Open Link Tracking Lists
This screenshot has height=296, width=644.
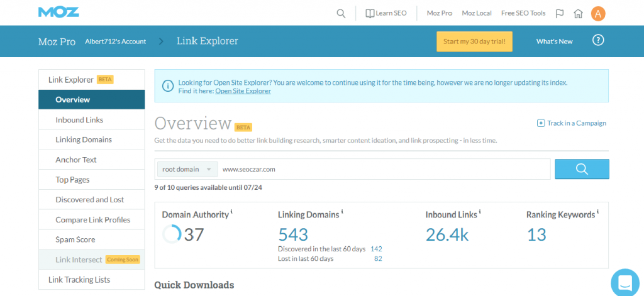tap(92, 280)
